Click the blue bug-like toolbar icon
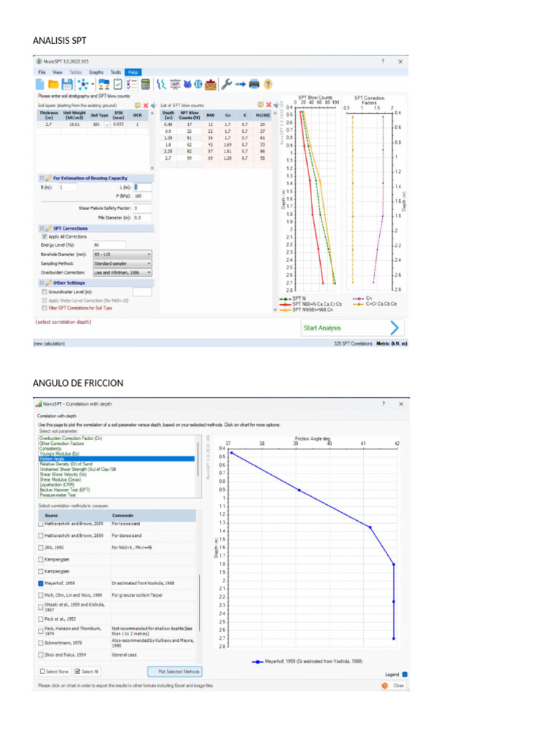The height and width of the screenshot is (747, 560). pos(187,85)
